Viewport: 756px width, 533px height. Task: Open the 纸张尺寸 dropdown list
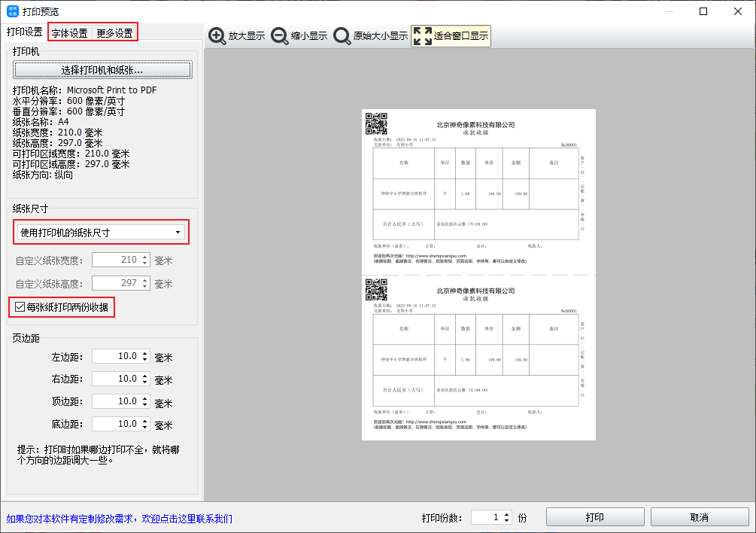pyautogui.click(x=101, y=233)
